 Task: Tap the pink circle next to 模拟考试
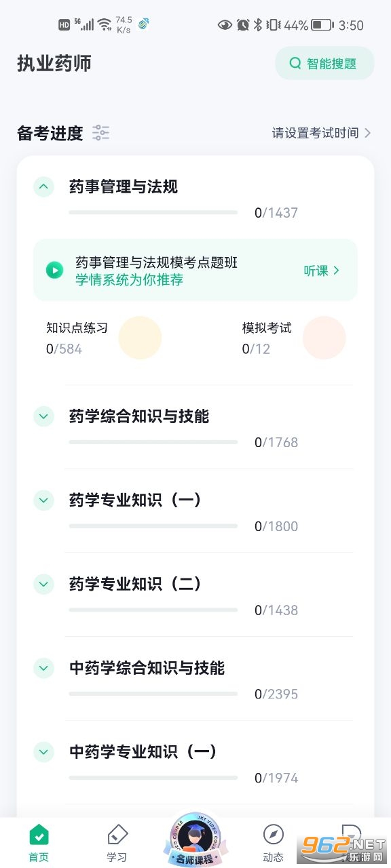pyautogui.click(x=324, y=337)
